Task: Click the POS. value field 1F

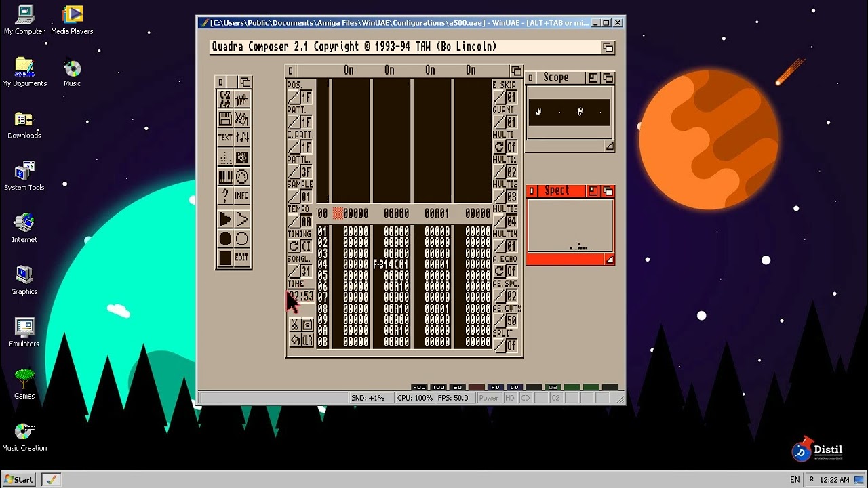Action: click(x=307, y=98)
